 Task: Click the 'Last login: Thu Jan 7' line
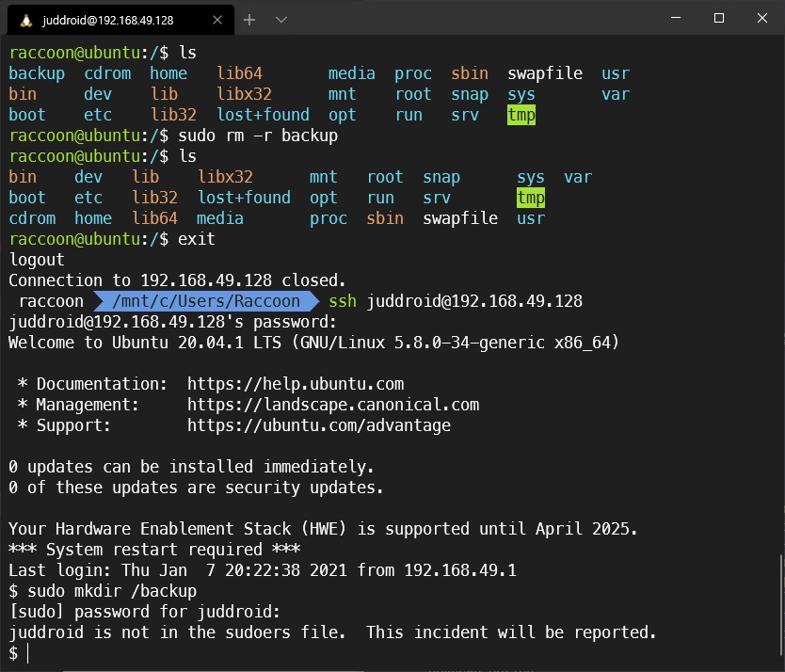click(x=263, y=570)
